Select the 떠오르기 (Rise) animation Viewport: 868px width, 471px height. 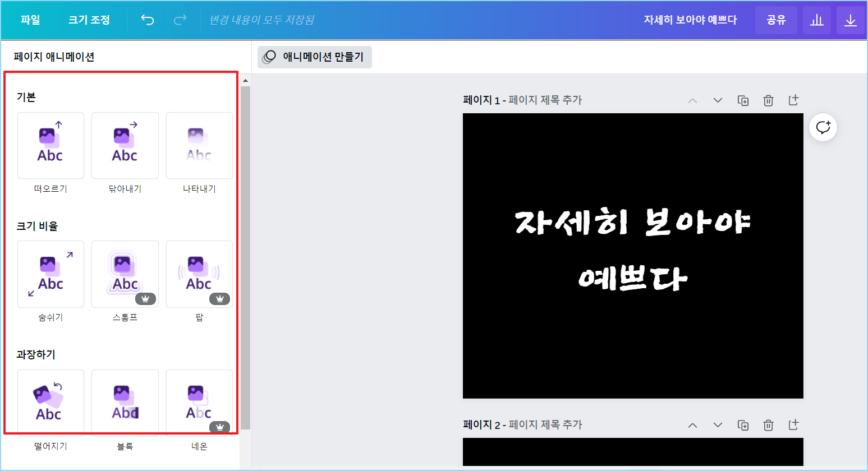50,145
